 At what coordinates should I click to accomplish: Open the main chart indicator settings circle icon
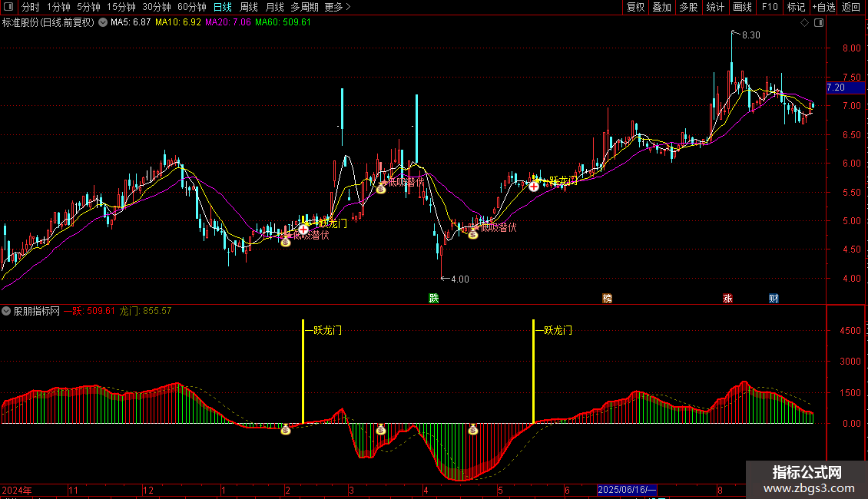(103, 22)
